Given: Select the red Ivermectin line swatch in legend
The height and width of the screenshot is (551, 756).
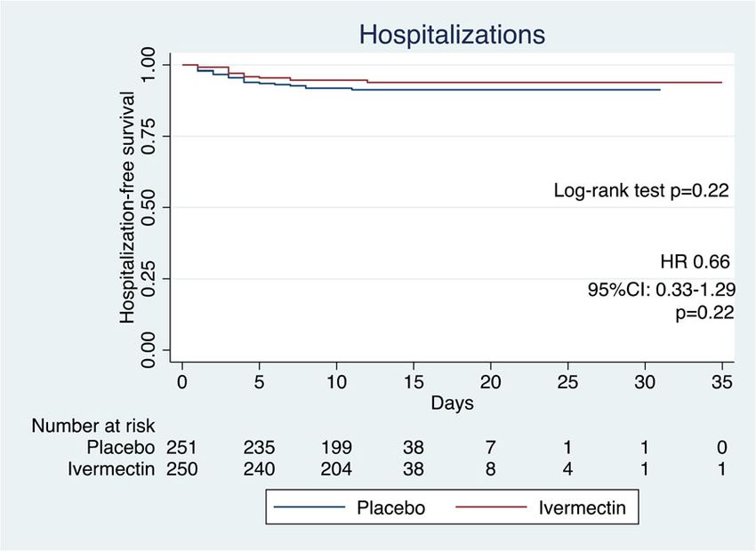Looking at the screenshot, I should click(492, 508).
